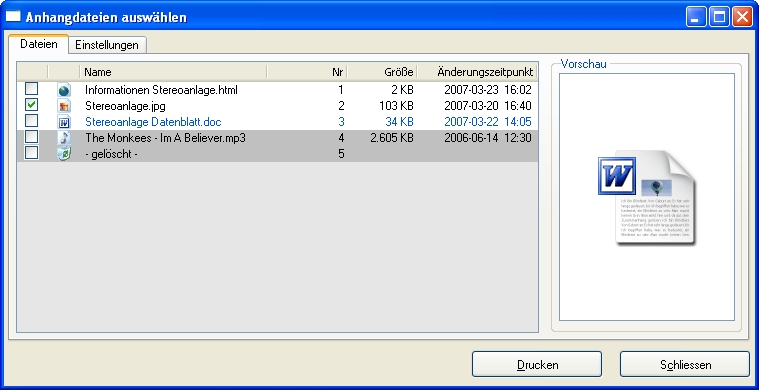Check the box for Informationen Stereoanlage.html

(31, 89)
